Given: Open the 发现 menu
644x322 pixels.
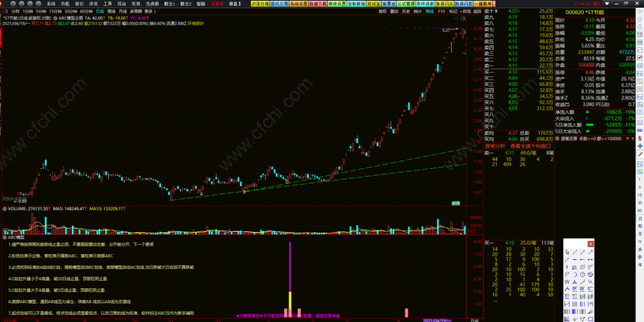Looking at the screenshot, I should [136, 4].
